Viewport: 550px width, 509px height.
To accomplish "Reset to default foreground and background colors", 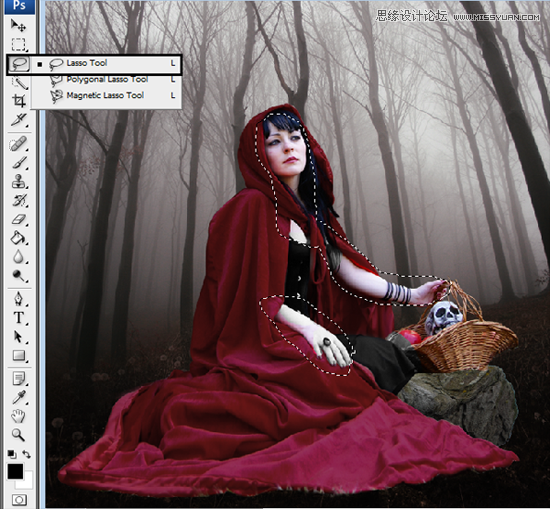I will click(12, 455).
